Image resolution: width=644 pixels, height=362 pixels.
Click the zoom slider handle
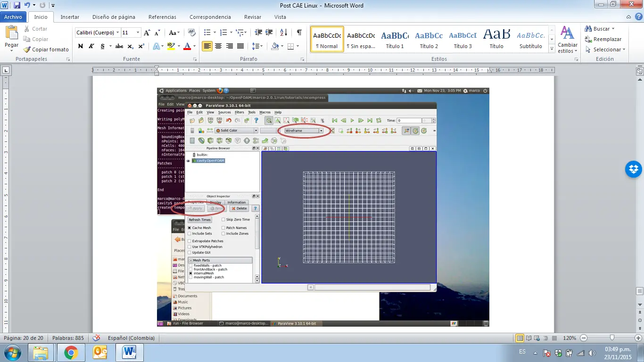coord(612,338)
